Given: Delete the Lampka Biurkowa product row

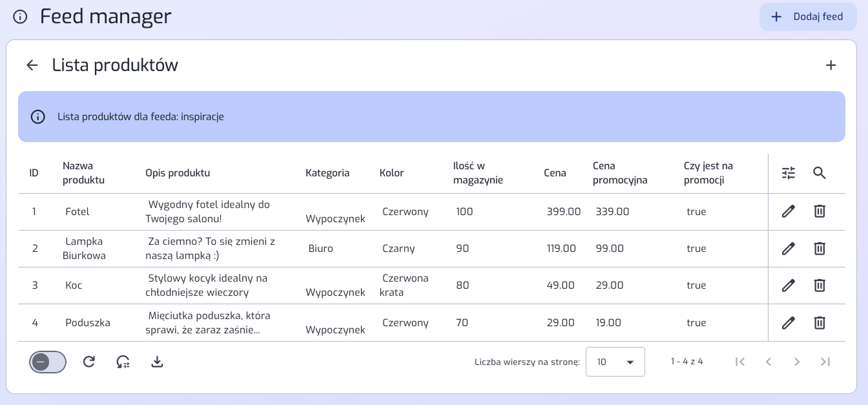Looking at the screenshot, I should (820, 249).
